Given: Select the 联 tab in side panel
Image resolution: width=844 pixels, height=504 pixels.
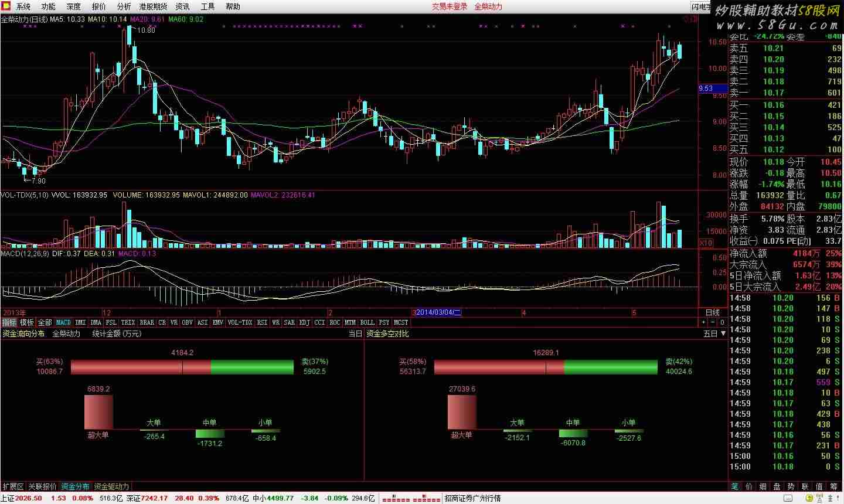Looking at the screenshot, I should pyautogui.click(x=805, y=486).
